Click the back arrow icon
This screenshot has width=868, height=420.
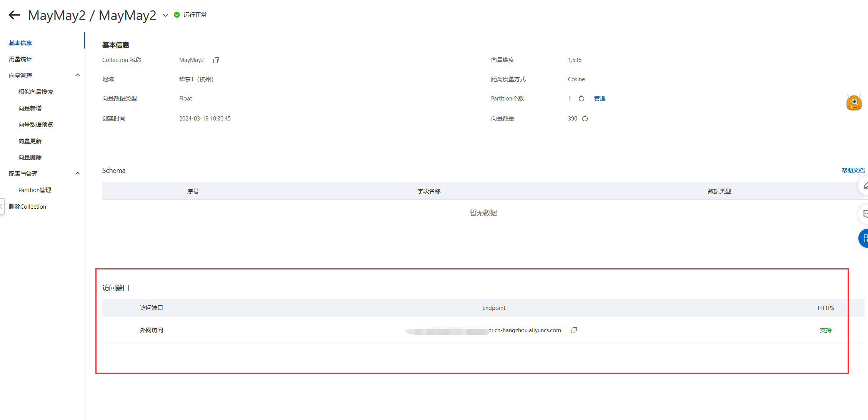point(14,15)
